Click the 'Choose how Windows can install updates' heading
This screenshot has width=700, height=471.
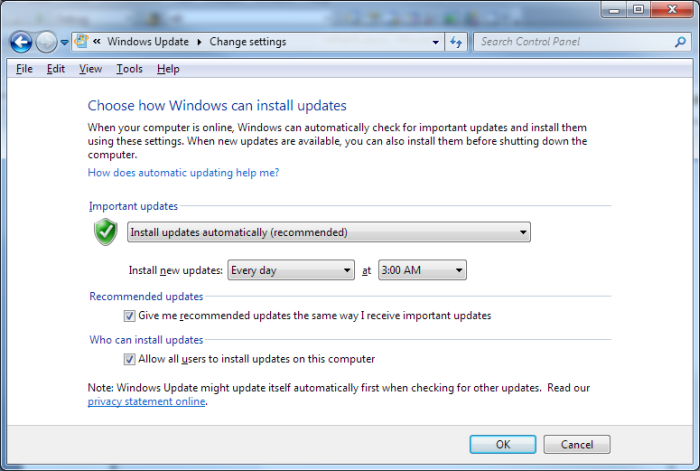click(x=217, y=105)
